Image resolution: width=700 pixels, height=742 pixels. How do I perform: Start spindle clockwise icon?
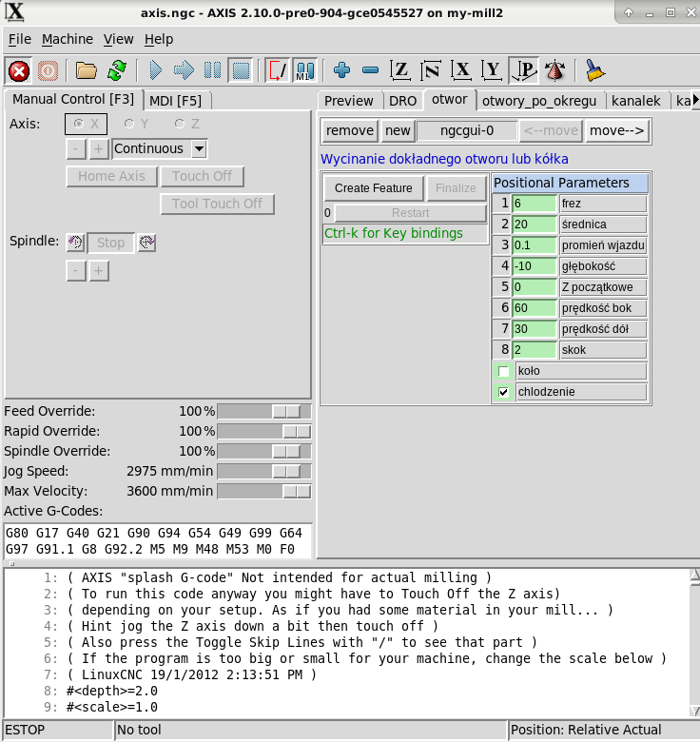click(146, 243)
